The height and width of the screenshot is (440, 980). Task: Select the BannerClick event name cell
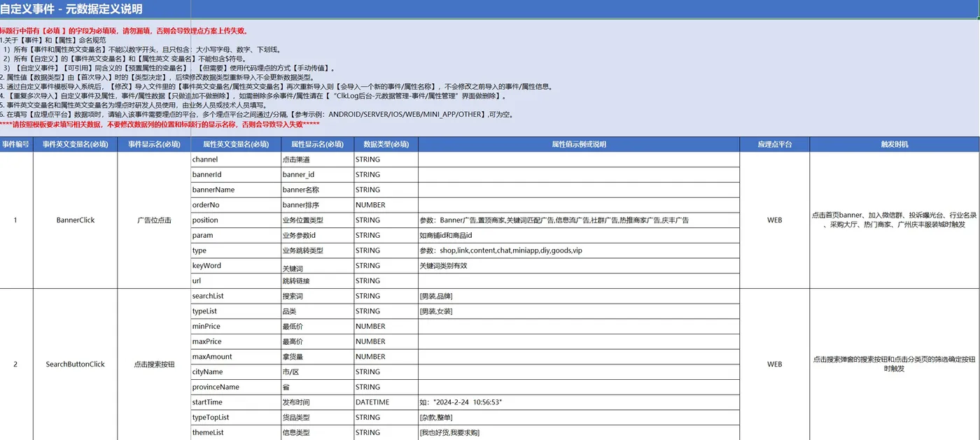[75, 220]
